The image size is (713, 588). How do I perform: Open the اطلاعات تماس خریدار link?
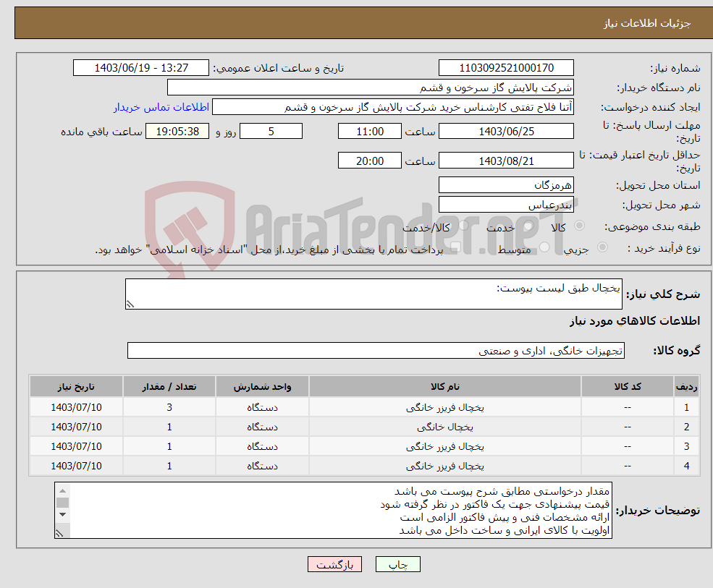coord(161,107)
